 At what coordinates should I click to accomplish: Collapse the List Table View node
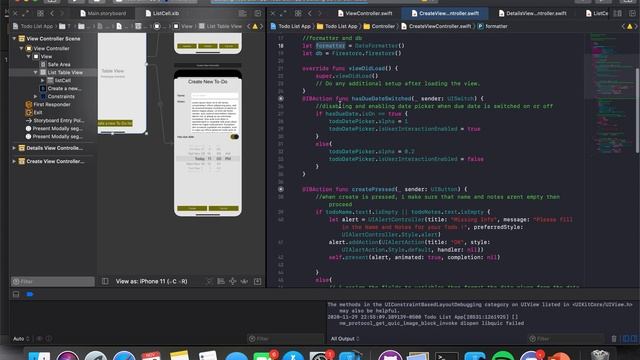pos(36,72)
